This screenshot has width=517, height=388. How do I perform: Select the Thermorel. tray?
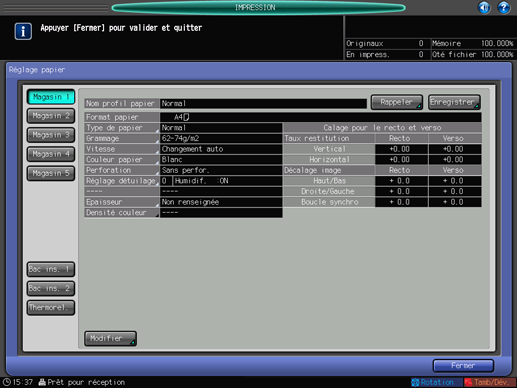51,307
